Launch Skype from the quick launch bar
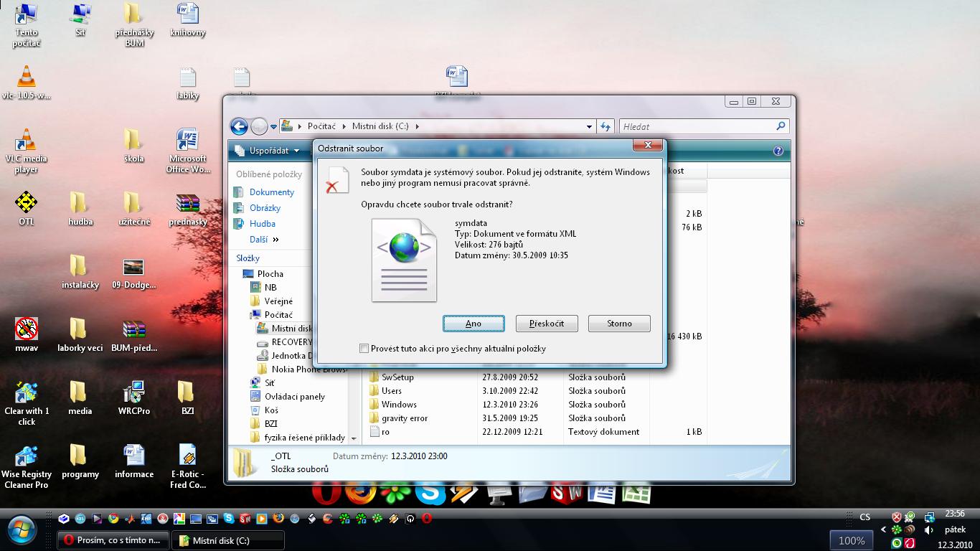 pos(229,518)
